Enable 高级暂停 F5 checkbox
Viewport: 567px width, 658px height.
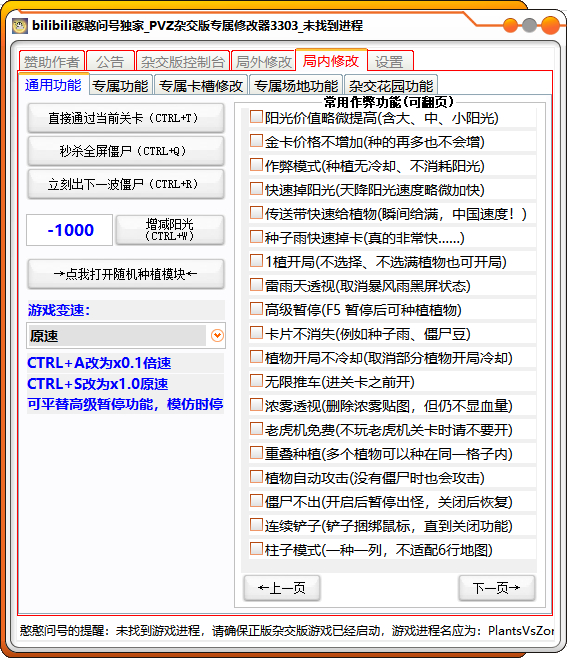pyautogui.click(x=256, y=309)
